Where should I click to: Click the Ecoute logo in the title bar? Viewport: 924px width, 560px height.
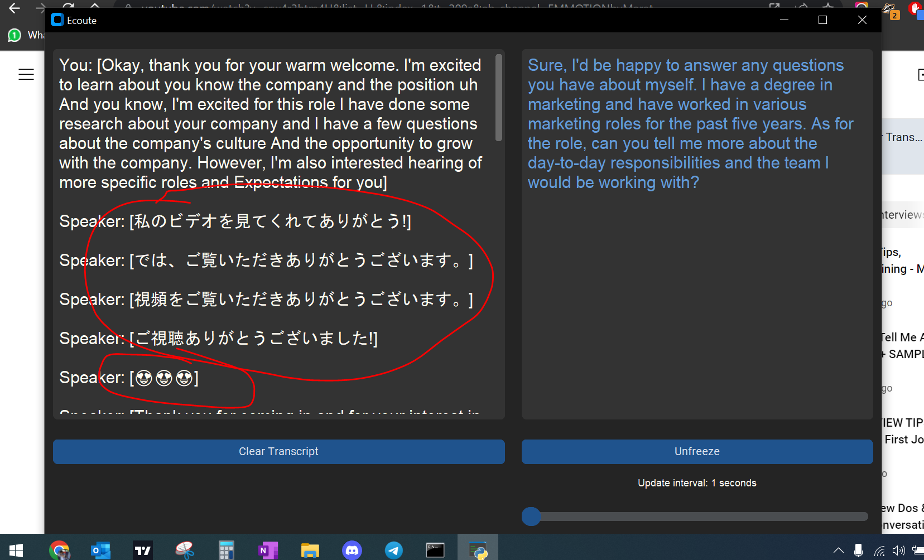point(57,20)
